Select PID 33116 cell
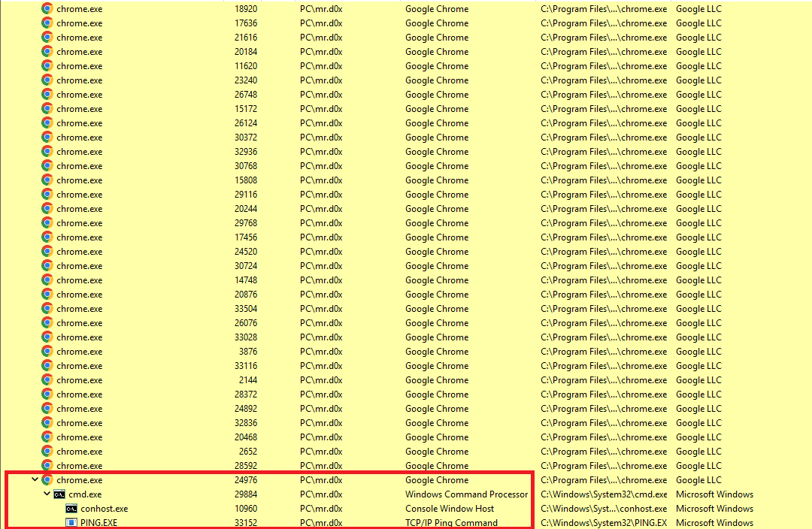 click(x=245, y=366)
